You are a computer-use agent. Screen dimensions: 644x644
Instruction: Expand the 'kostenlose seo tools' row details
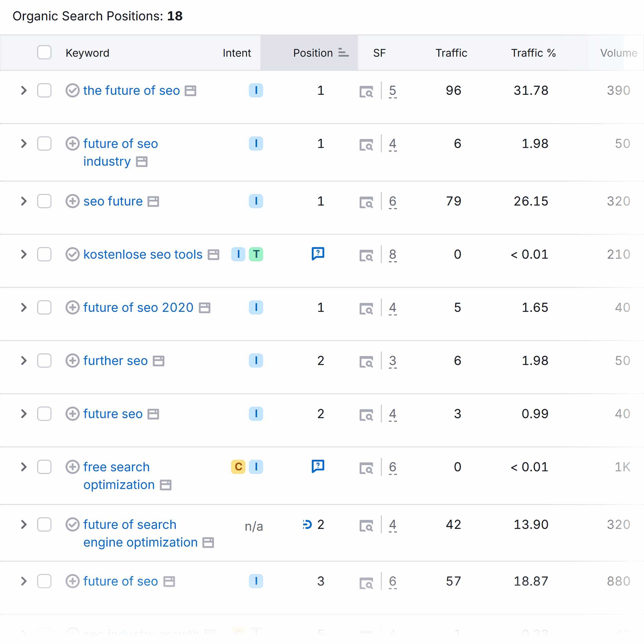tap(24, 254)
